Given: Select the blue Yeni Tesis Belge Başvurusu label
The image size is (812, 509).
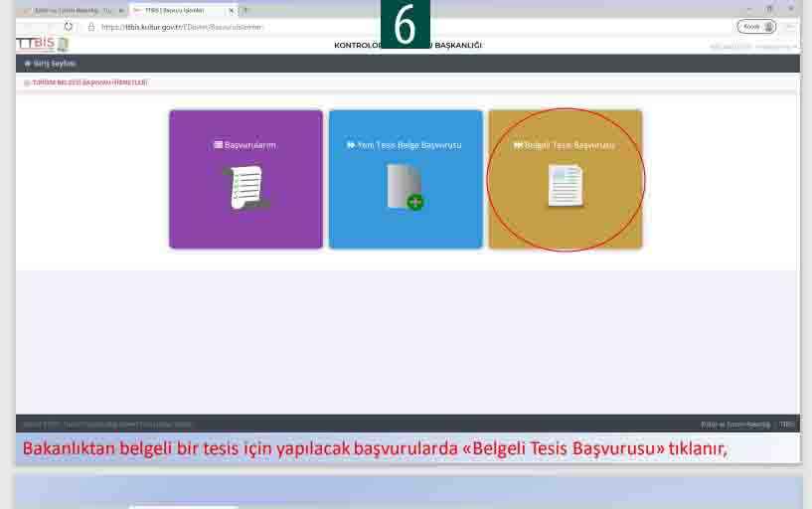Looking at the screenshot, I should (405, 145).
